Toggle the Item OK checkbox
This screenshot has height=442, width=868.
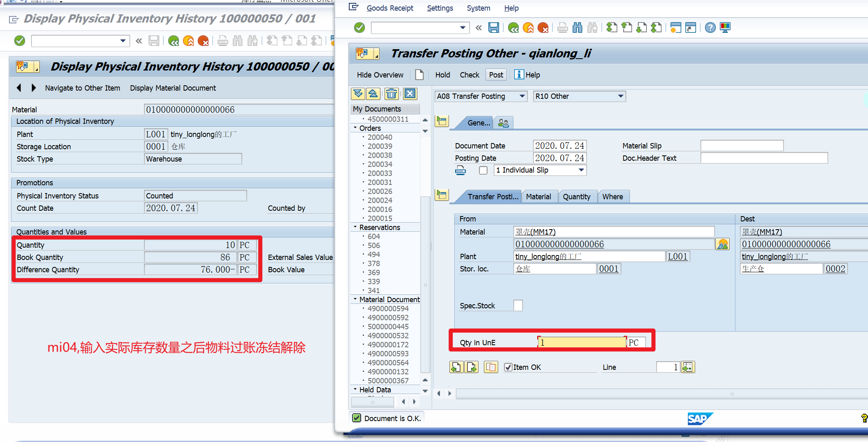click(x=508, y=367)
